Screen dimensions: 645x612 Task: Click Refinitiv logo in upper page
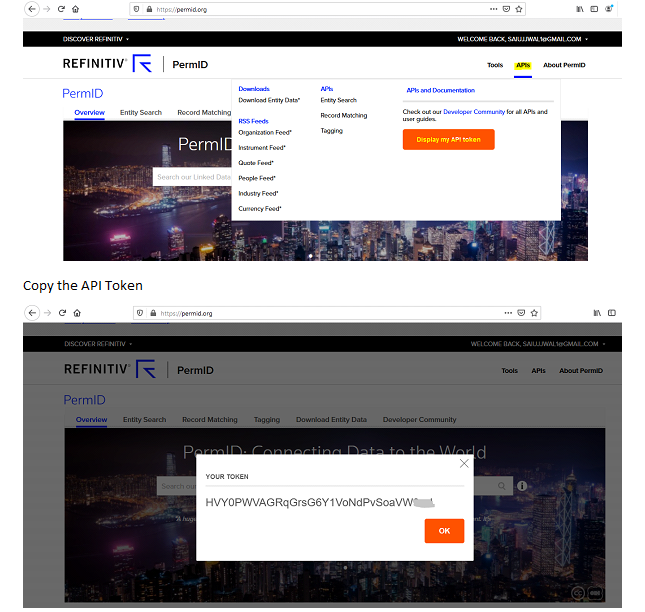(x=107, y=64)
